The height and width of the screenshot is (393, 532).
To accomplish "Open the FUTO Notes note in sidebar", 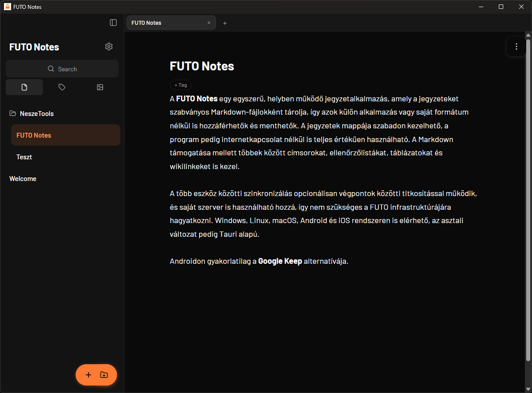I will (66, 135).
